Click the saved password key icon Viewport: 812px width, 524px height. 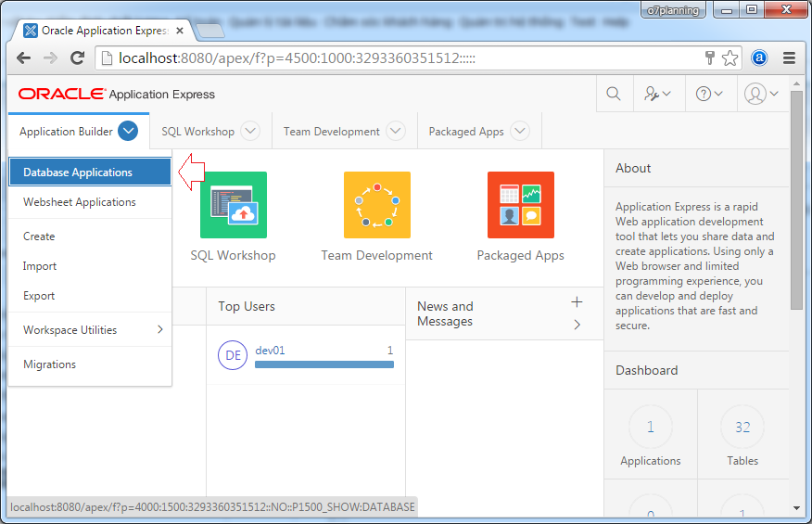click(710, 58)
